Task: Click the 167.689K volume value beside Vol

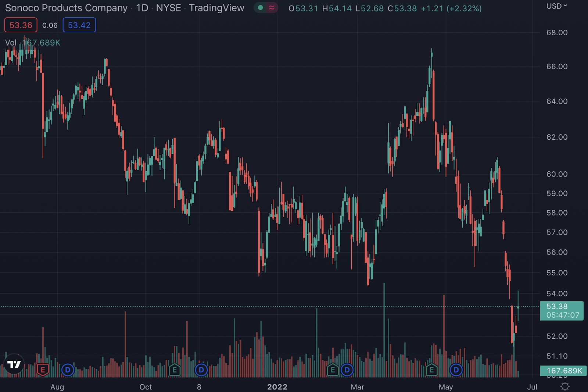Action: (x=42, y=43)
